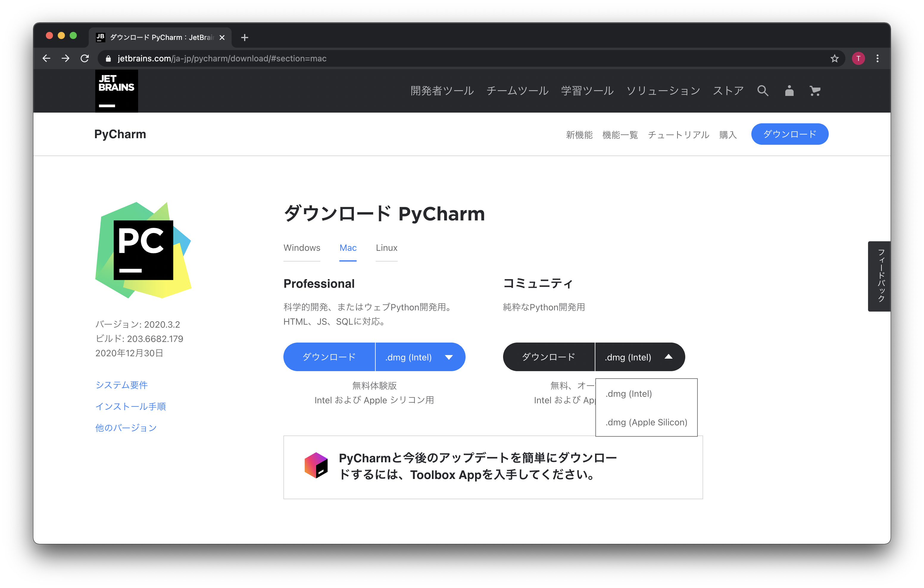
Task: Open the ソリューション menu
Action: pos(663,91)
